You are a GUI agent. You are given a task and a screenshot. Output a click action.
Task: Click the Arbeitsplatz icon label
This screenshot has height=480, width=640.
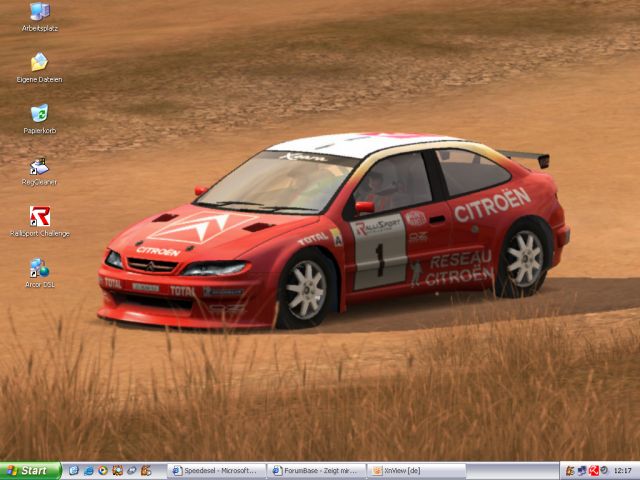coord(40,29)
